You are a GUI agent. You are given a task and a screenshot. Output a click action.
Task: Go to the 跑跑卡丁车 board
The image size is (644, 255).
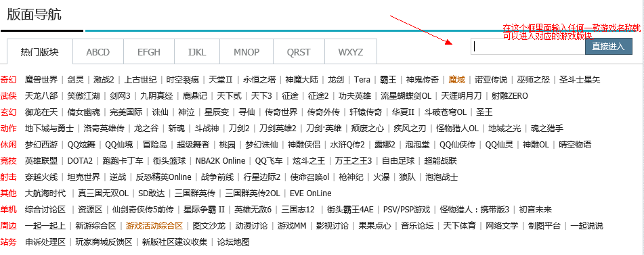(x=123, y=161)
